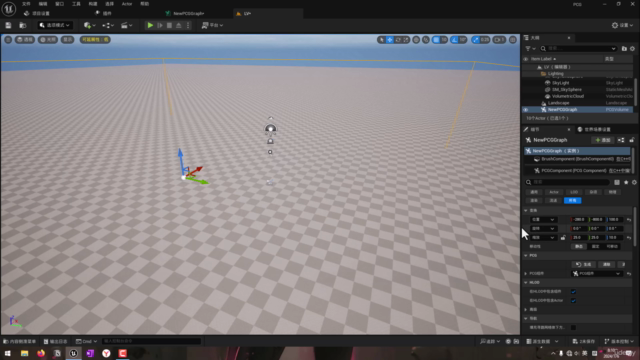
Task: Select VolumetricCloud in the Outliner
Action: tap(568, 96)
